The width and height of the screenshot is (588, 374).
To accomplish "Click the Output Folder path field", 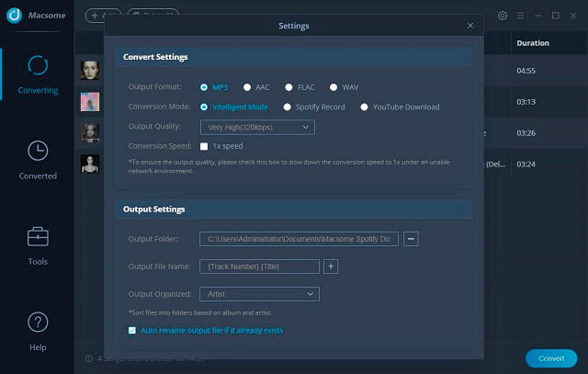I will [299, 239].
